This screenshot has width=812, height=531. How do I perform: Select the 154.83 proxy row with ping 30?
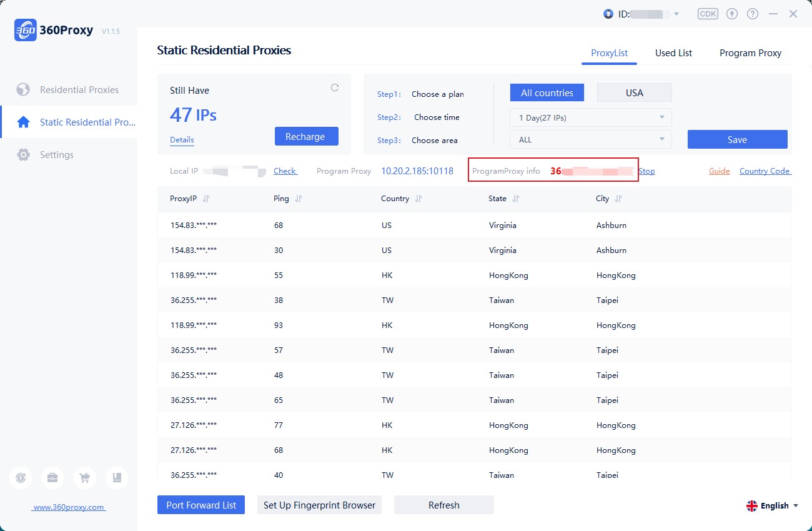point(475,250)
